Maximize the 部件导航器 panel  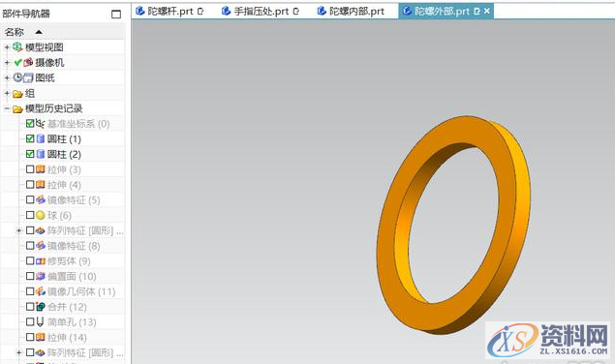tap(116, 15)
